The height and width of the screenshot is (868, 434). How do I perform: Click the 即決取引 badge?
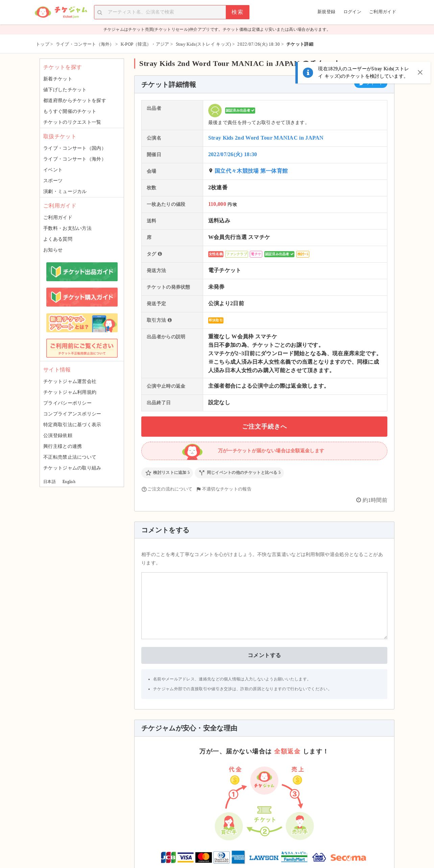point(216,320)
